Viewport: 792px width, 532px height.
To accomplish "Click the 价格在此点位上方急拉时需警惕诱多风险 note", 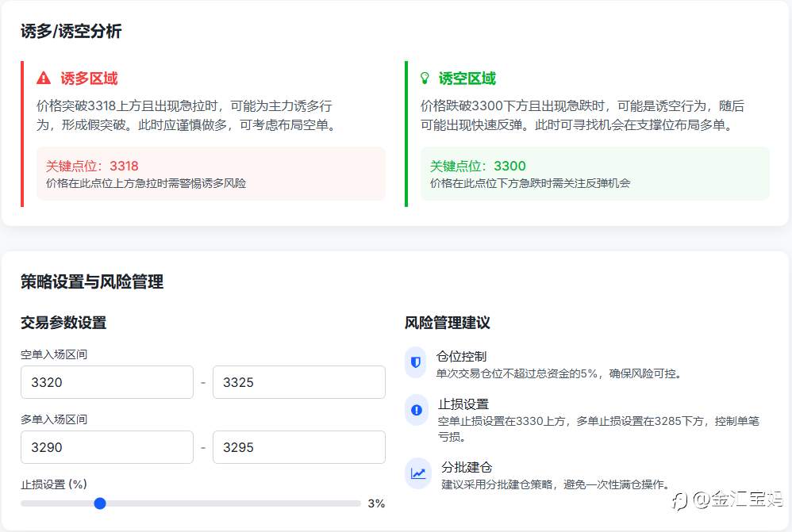I will (x=146, y=183).
